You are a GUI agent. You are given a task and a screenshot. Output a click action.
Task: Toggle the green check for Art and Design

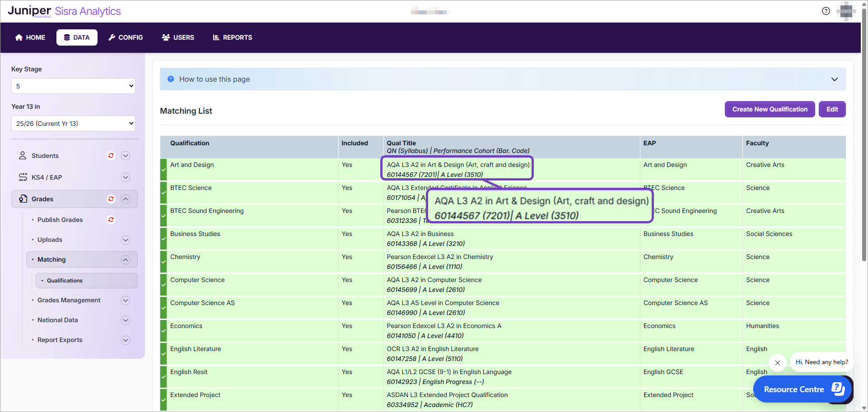click(163, 170)
